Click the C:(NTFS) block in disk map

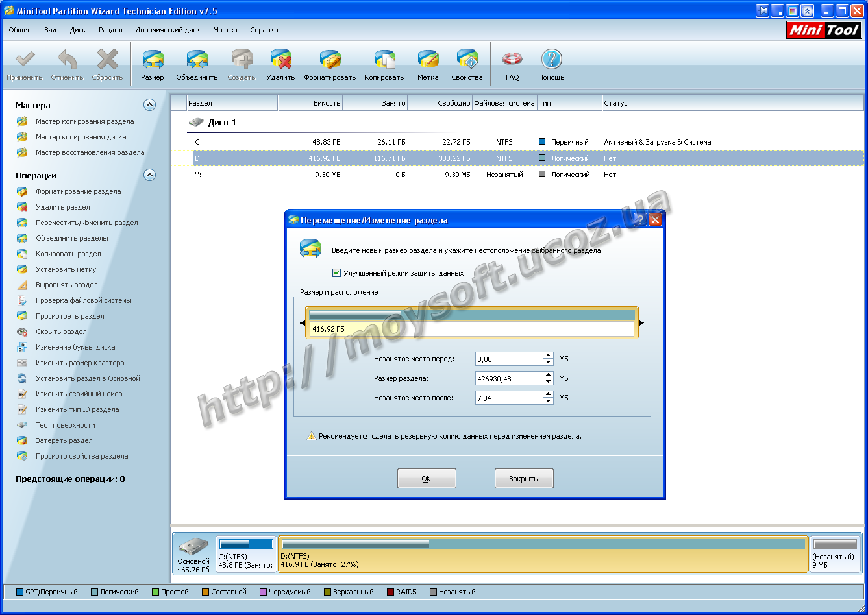246,554
